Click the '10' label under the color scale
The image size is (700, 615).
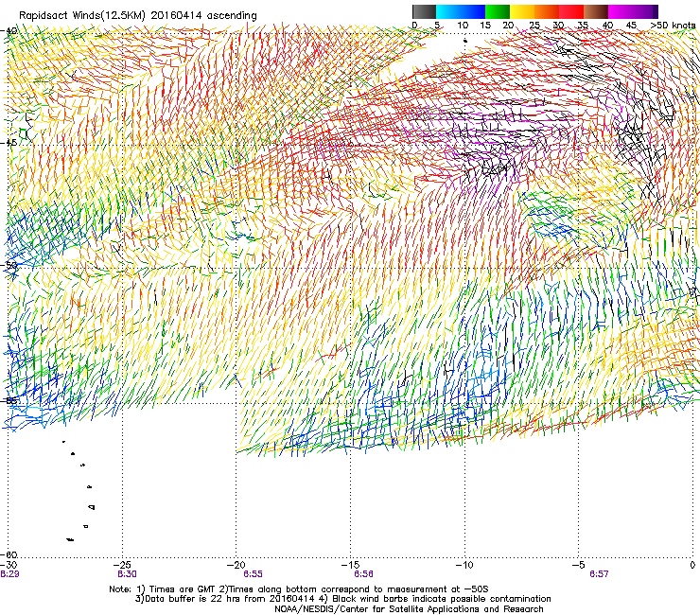(x=463, y=26)
